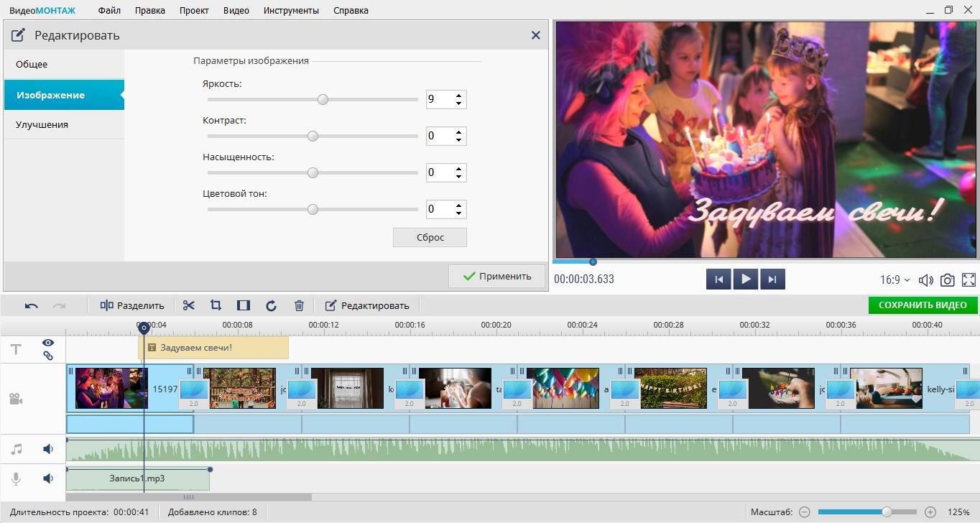Click the Насыщенность slider handle
The width and height of the screenshot is (980, 523).
pos(313,172)
